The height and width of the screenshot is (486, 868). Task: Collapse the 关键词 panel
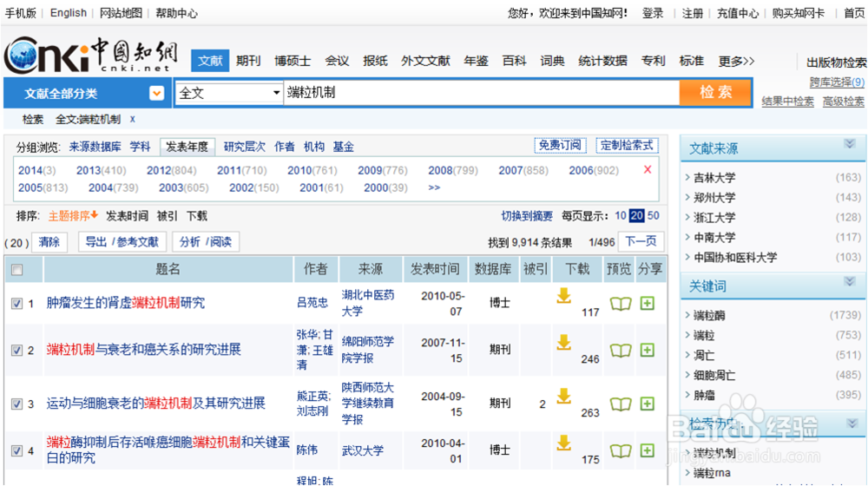click(x=849, y=282)
